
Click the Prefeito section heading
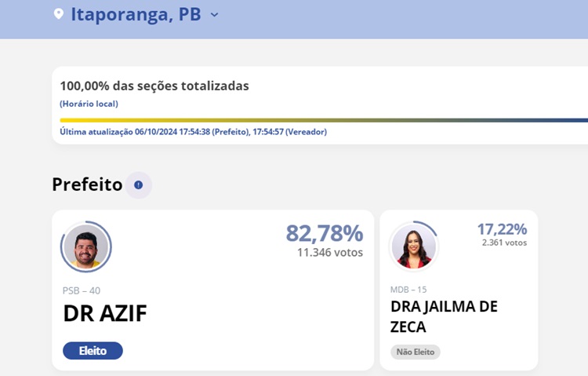(x=87, y=184)
